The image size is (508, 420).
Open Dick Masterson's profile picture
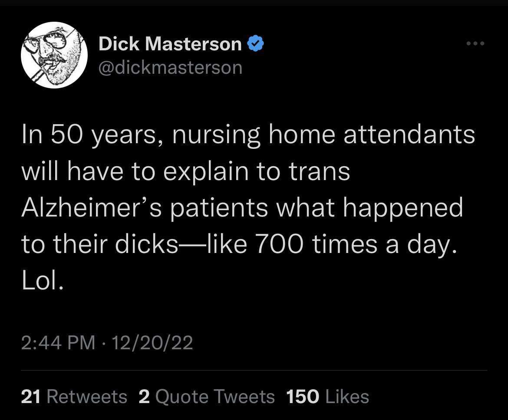tap(54, 55)
